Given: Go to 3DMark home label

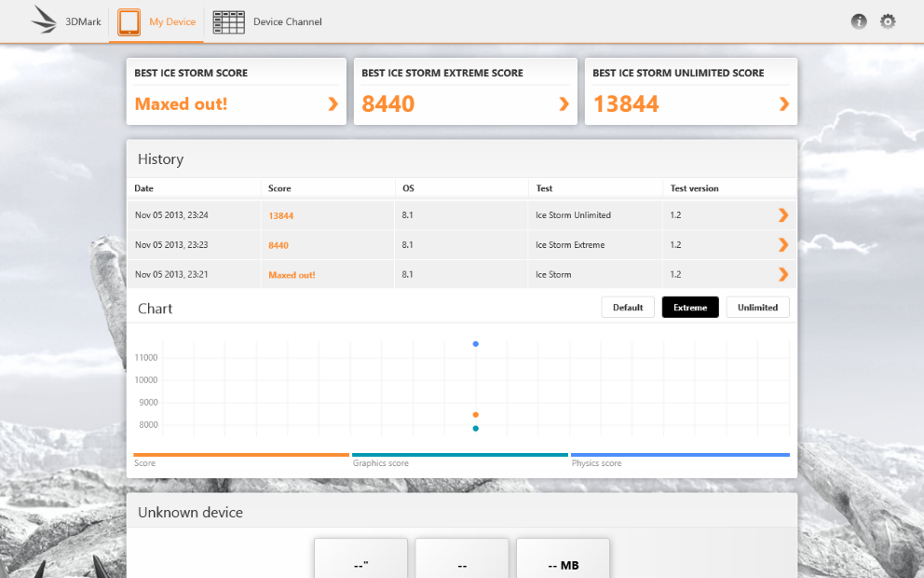Looking at the screenshot, I should [83, 21].
